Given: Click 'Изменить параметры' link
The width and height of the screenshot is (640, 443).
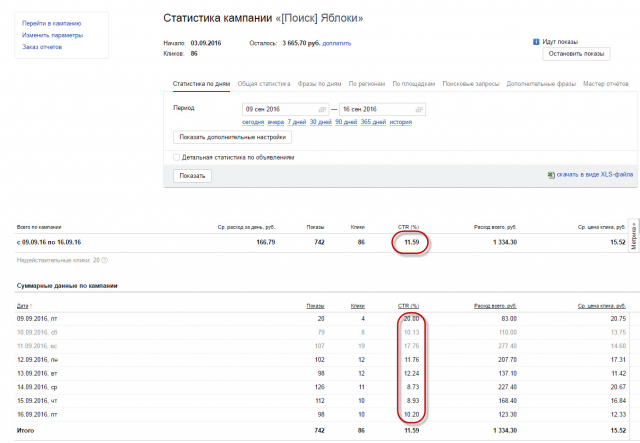Looking at the screenshot, I should click(52, 35).
